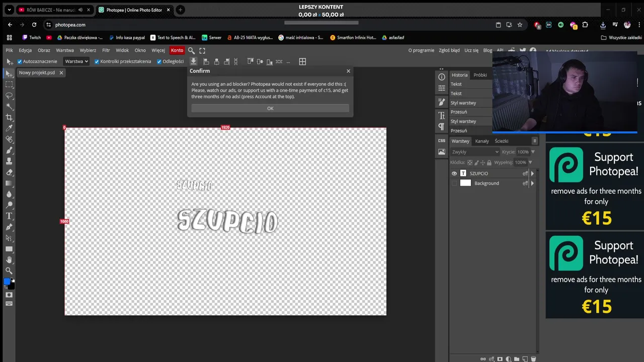644x362 pixels.
Task: Click the Background layer white thumbnail
Action: pos(465,183)
